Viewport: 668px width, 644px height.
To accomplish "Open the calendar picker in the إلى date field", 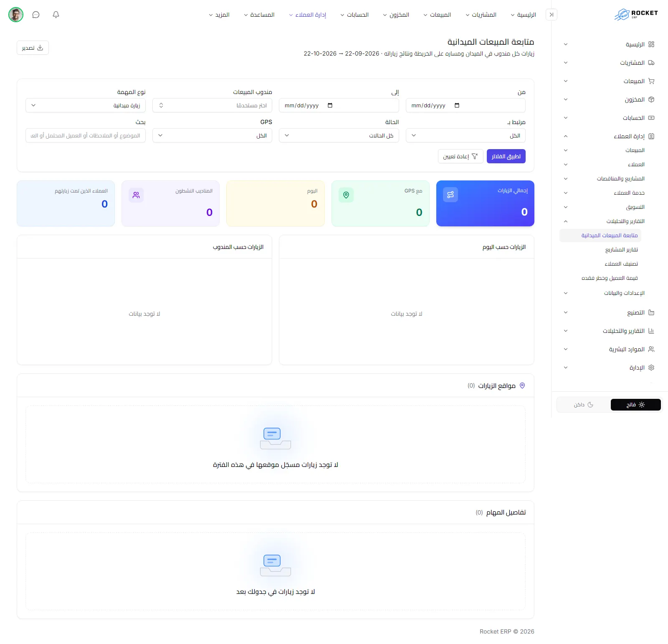I will [330, 105].
